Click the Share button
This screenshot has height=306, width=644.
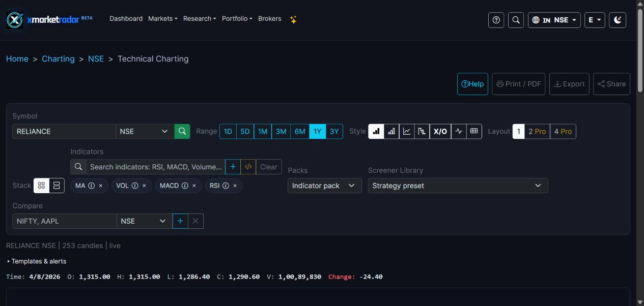[611, 84]
